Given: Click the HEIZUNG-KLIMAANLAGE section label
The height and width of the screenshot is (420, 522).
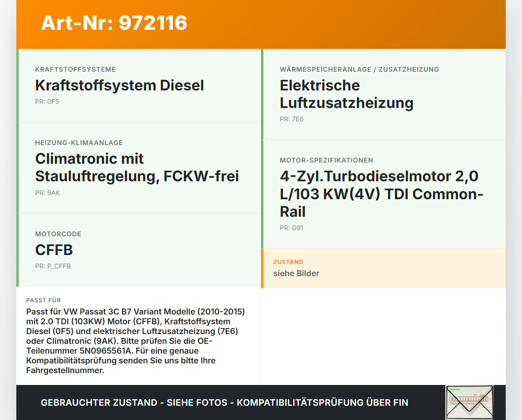Looking at the screenshot, I should coord(79,143).
